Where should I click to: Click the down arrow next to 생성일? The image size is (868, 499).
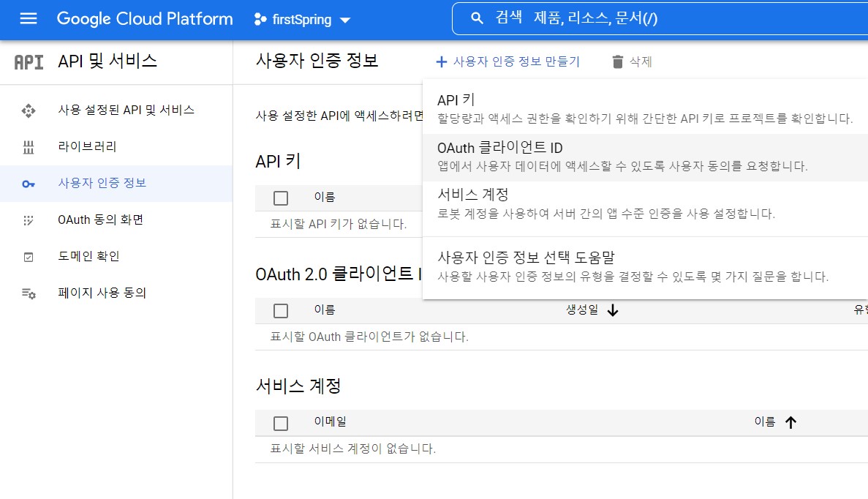[612, 310]
